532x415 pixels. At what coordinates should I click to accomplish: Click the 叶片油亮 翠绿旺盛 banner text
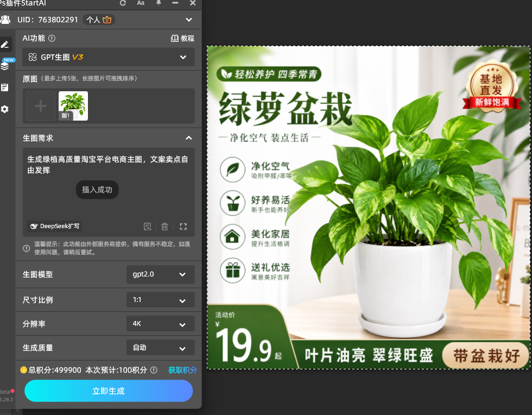pos(369,356)
